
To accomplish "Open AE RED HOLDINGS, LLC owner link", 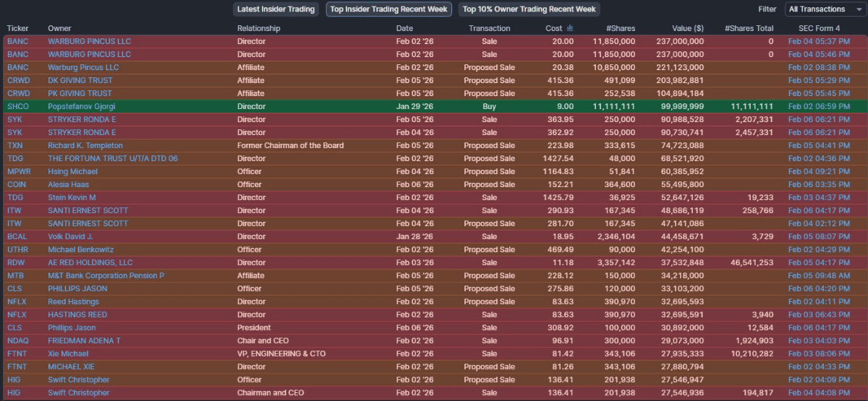I will pos(90,262).
